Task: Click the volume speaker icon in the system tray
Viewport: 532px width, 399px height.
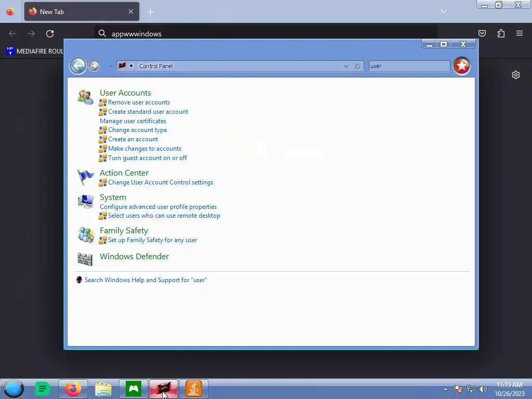Action: 483,389
